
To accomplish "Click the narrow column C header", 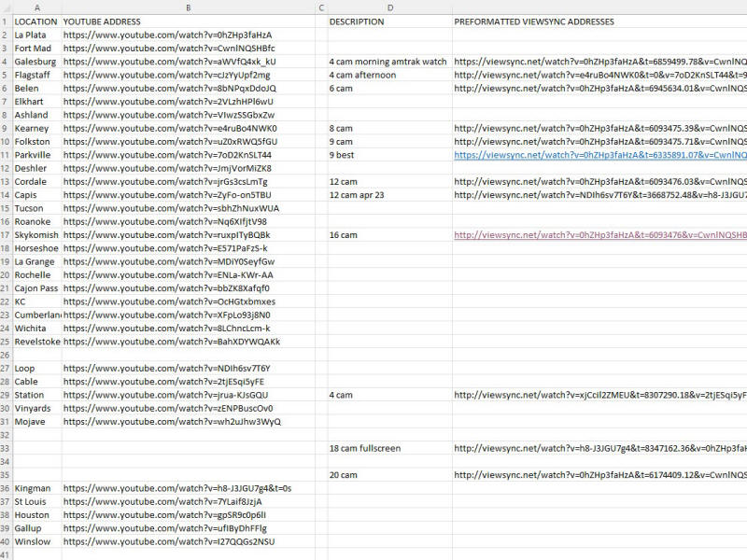I will pyautogui.click(x=321, y=7).
